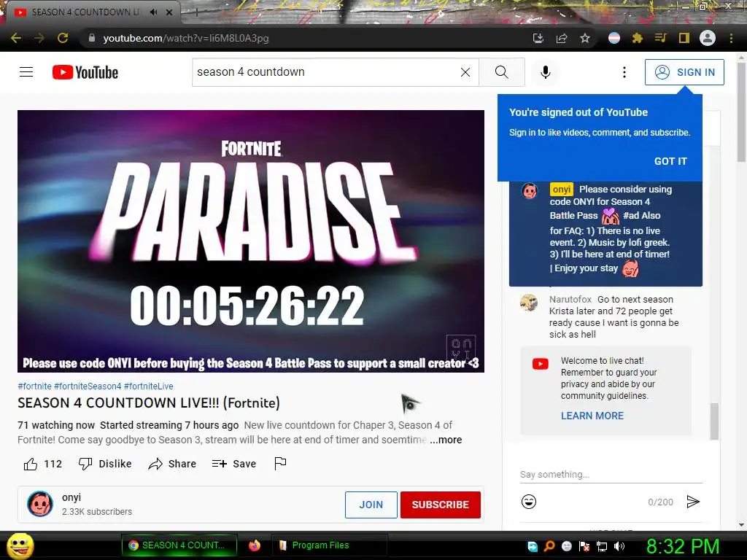Click SIGN IN button
This screenshot has width=747, height=560.
point(684,72)
